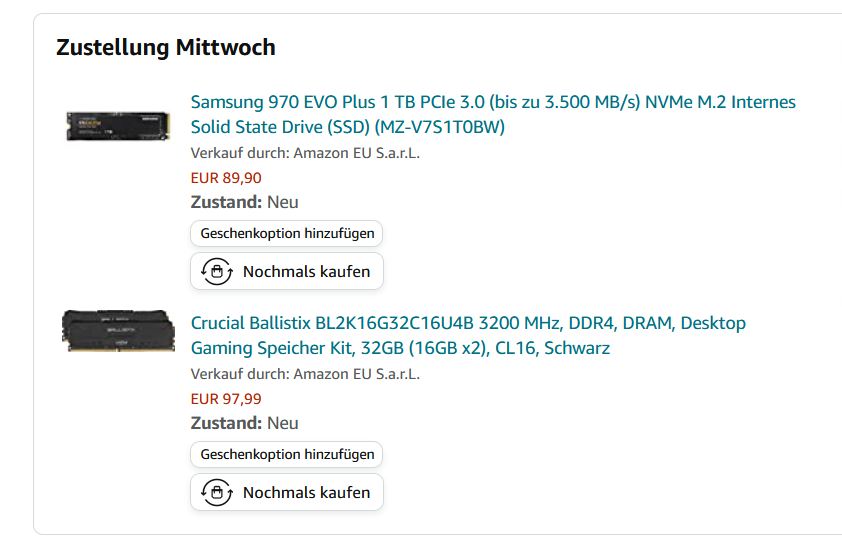The height and width of the screenshot is (537, 842).
Task: Click the buy-again cart icon for Samsung SSD
Action: [217, 271]
